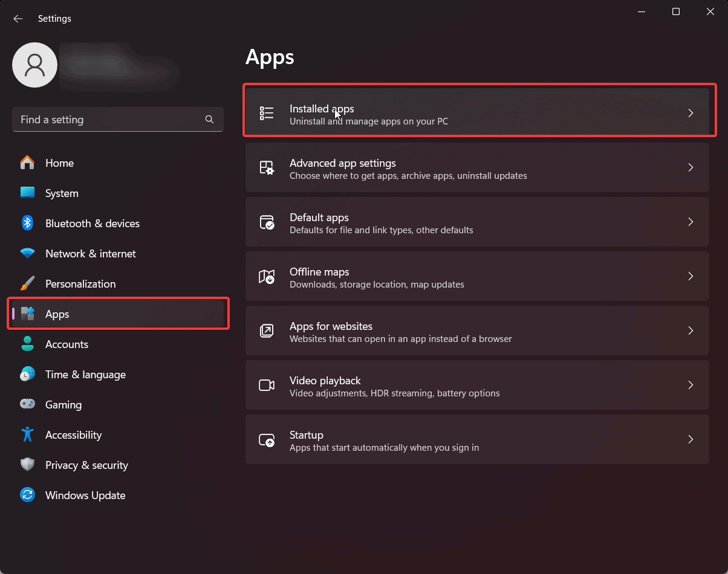
Task: Click the Default apps checkmark icon
Action: click(x=266, y=222)
